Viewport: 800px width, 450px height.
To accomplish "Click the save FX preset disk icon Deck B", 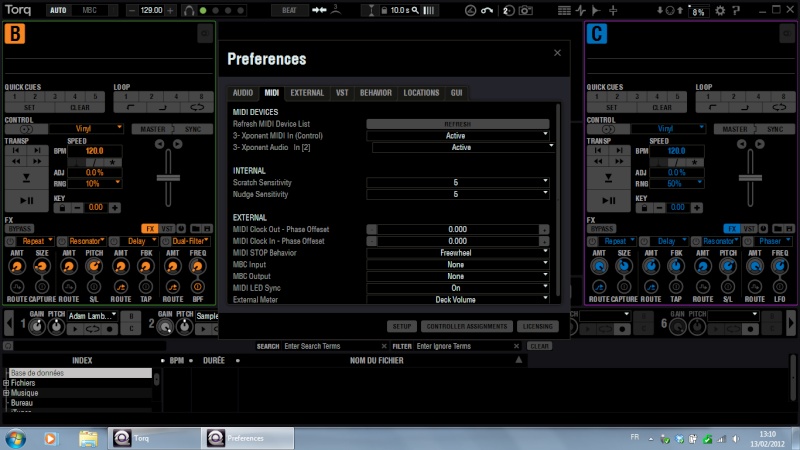I will [207, 229].
